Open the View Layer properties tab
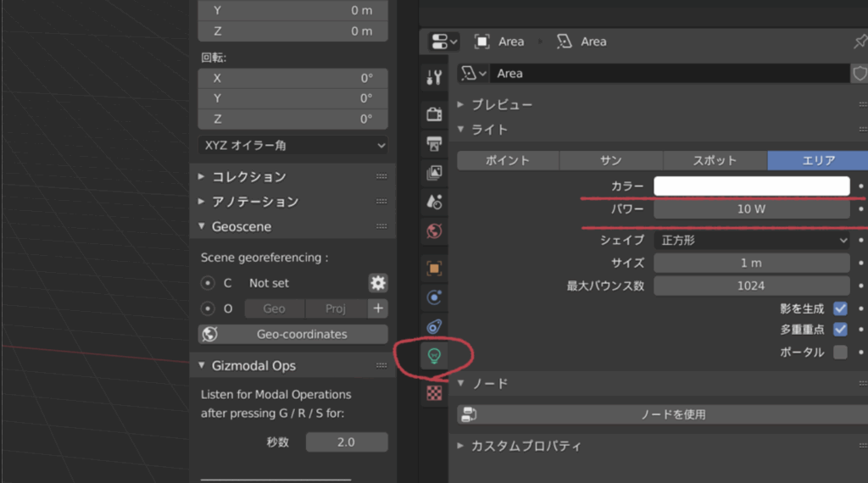Image resolution: width=868 pixels, height=483 pixels. 434,173
